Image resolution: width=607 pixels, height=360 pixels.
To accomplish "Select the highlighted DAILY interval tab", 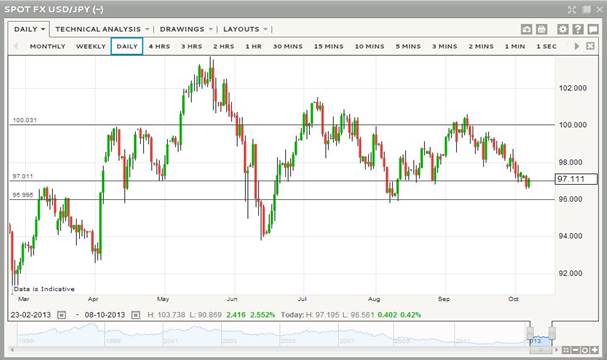I will click(x=127, y=46).
